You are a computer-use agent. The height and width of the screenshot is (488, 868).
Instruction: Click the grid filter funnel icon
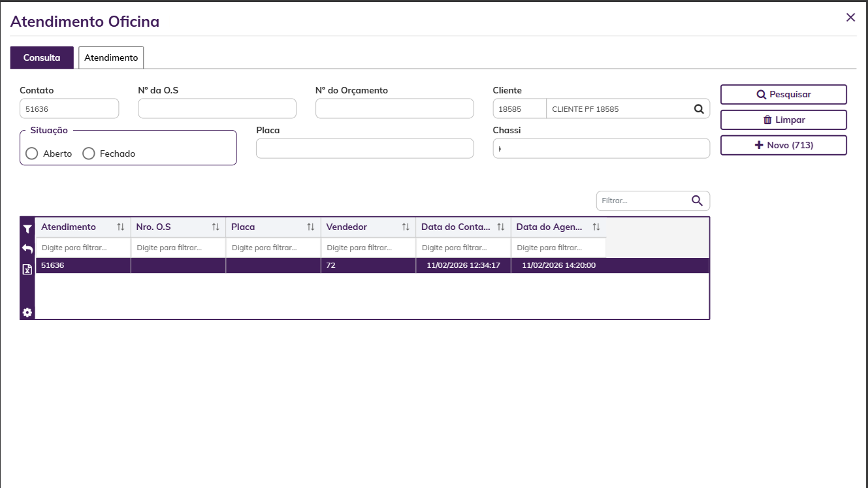[x=27, y=229]
